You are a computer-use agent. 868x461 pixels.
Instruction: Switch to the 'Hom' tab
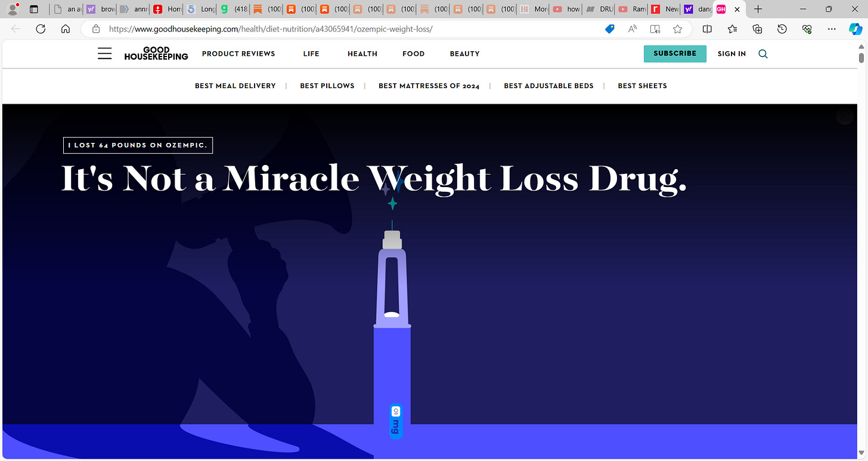pyautogui.click(x=167, y=10)
